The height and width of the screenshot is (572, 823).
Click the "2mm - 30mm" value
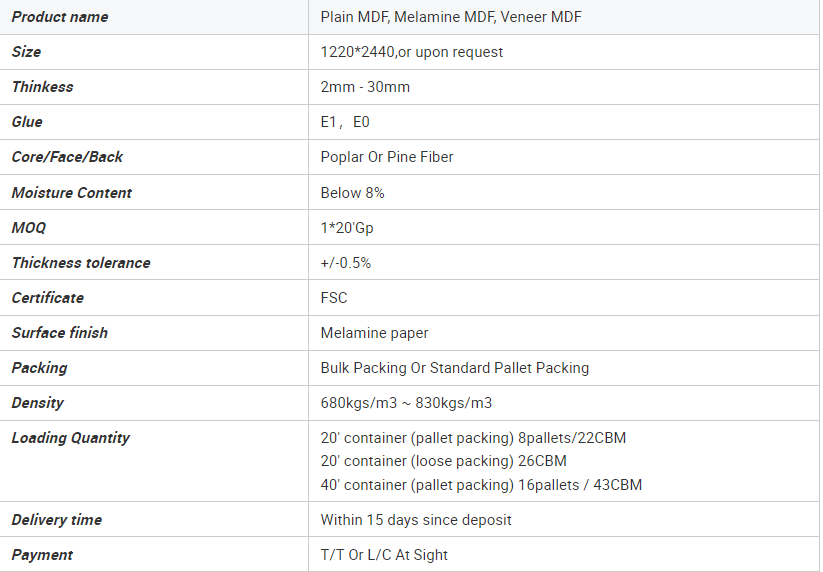[x=365, y=87]
